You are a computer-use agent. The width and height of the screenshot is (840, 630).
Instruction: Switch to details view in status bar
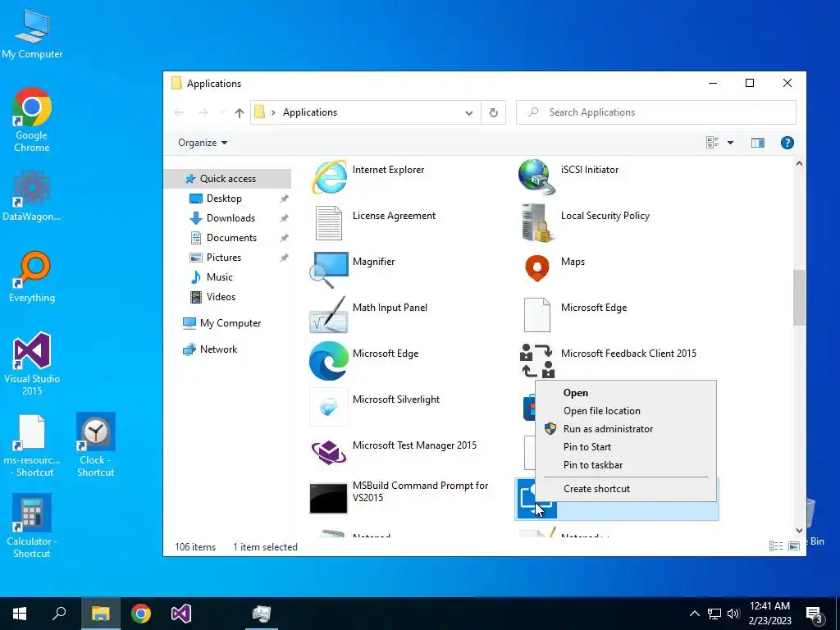776,546
